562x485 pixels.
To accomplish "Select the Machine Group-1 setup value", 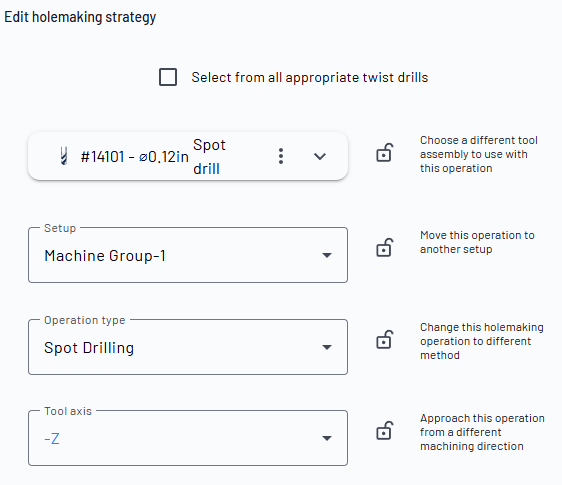I will [x=105, y=256].
